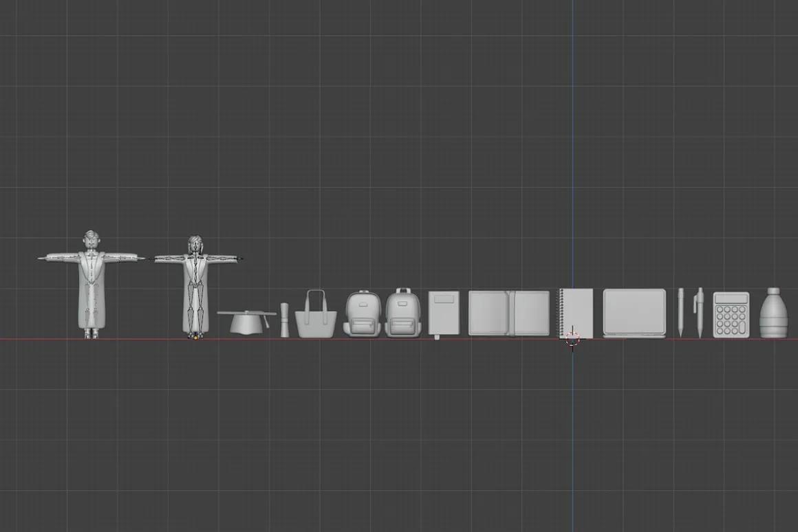Select the closed book with bookmark ribbon
This screenshot has height=532, width=798.
[444, 314]
